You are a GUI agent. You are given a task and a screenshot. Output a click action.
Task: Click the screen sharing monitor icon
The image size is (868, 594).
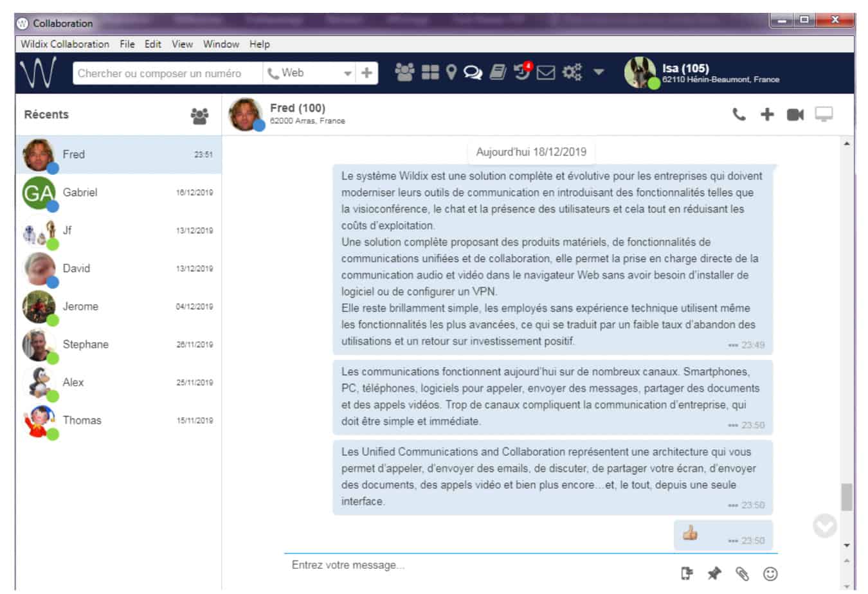click(x=824, y=114)
